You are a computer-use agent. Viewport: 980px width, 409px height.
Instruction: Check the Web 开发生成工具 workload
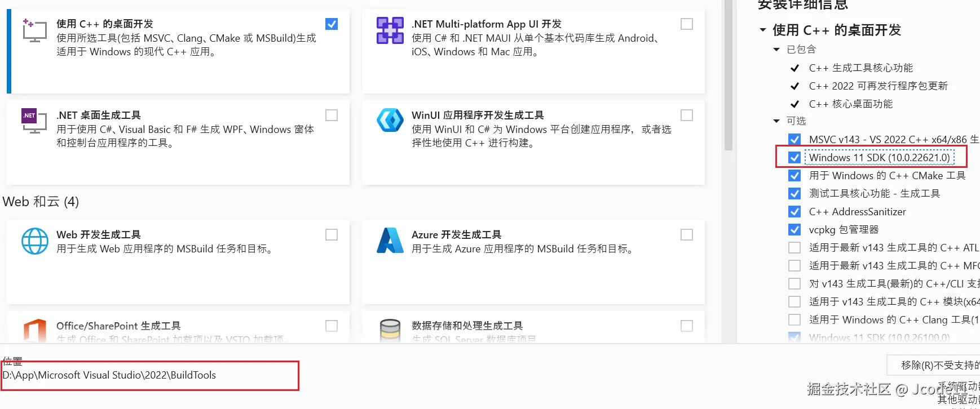(332, 235)
